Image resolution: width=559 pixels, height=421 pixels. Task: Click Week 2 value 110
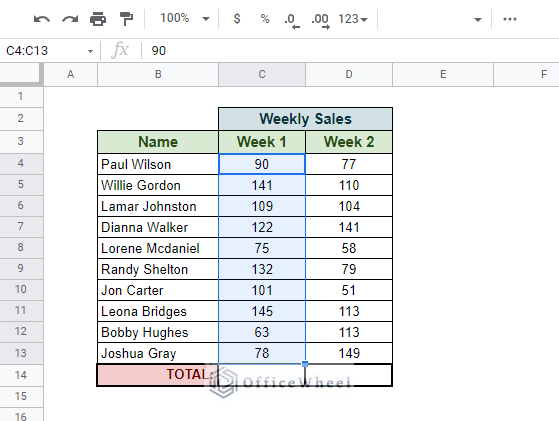click(349, 185)
